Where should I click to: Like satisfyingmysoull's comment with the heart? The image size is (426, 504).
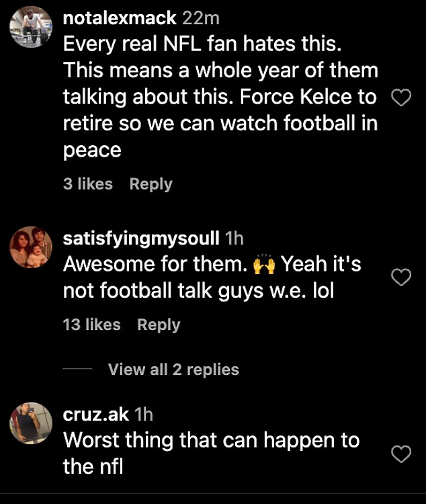pos(400,277)
